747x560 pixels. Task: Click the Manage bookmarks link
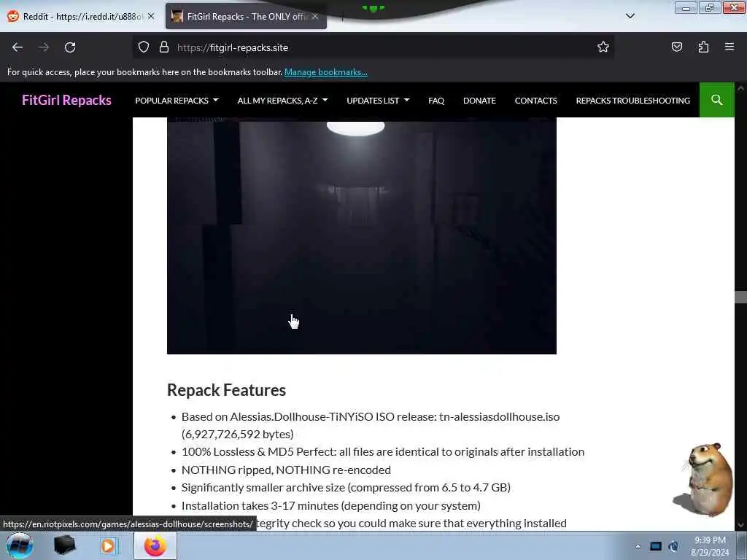click(326, 72)
